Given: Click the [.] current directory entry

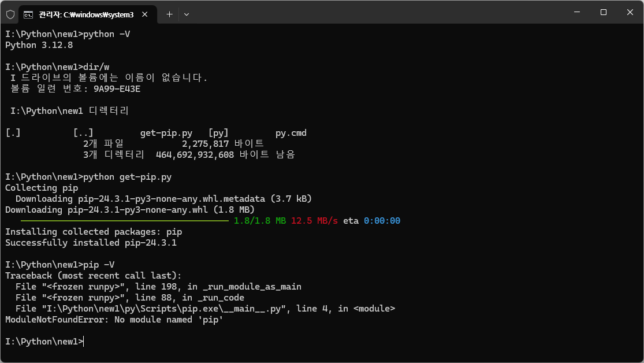Looking at the screenshot, I should coord(13,133).
